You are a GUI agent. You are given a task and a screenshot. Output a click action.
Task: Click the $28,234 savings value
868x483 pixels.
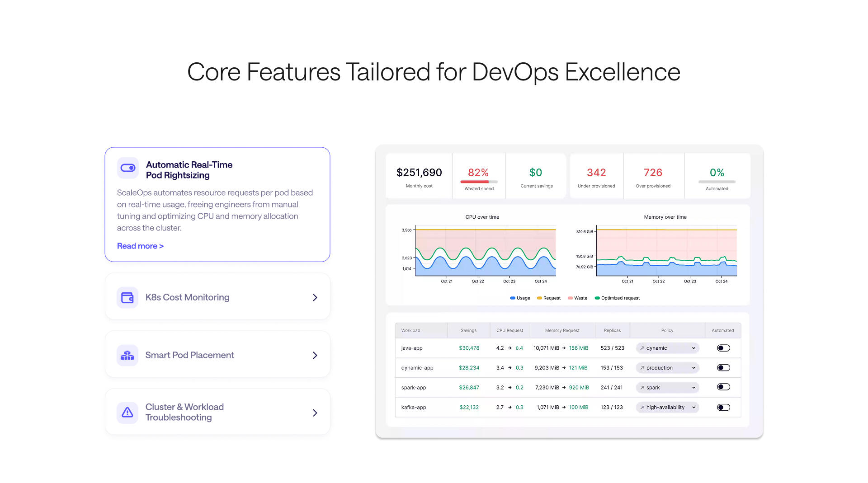[x=469, y=368]
